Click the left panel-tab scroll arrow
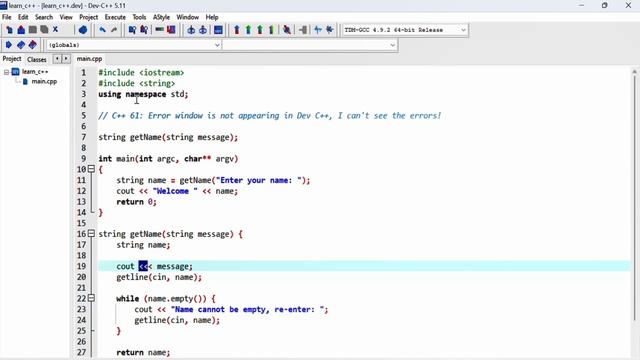This screenshot has height=360, width=640. (x=57, y=59)
